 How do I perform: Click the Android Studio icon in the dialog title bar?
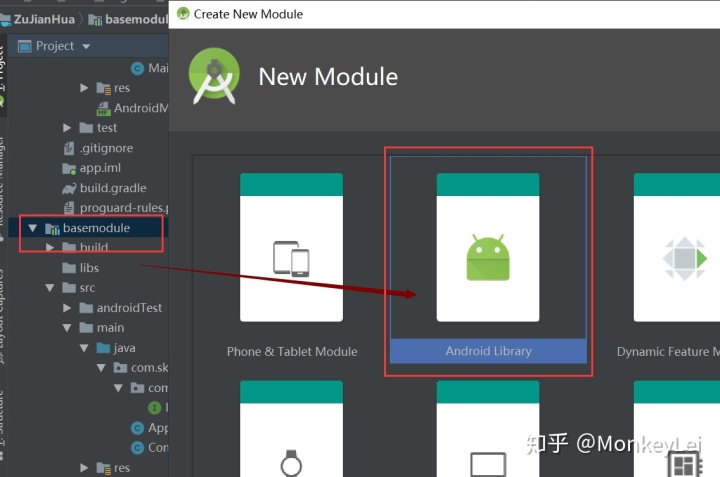point(183,14)
